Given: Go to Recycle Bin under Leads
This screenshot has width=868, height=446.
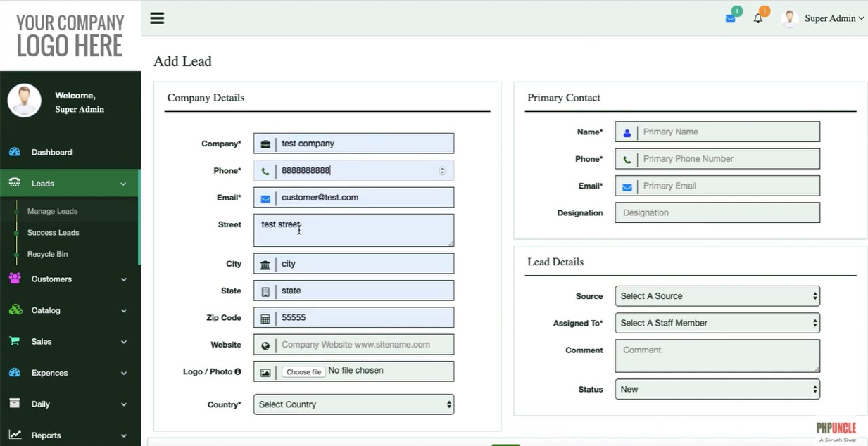Looking at the screenshot, I should click(47, 254).
